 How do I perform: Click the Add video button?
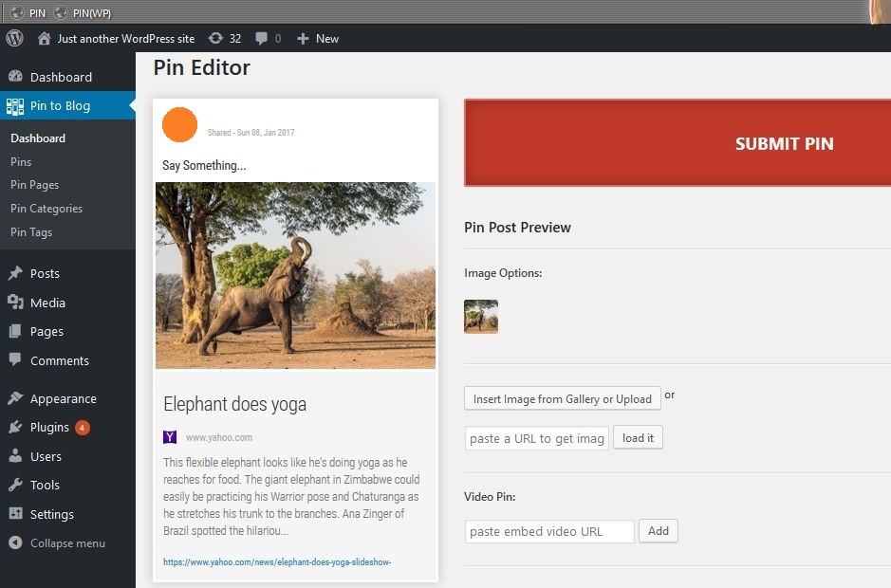[x=658, y=530]
